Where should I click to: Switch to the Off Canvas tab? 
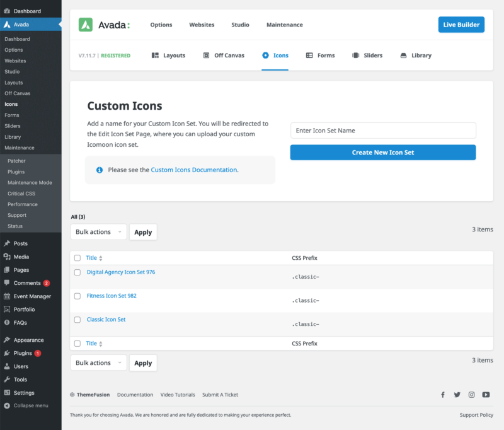pyautogui.click(x=224, y=55)
